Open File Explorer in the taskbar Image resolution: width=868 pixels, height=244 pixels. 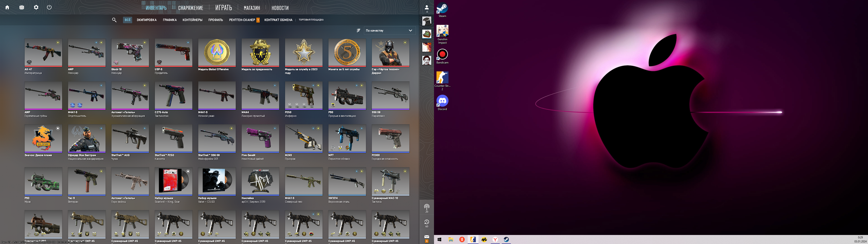tap(451, 240)
